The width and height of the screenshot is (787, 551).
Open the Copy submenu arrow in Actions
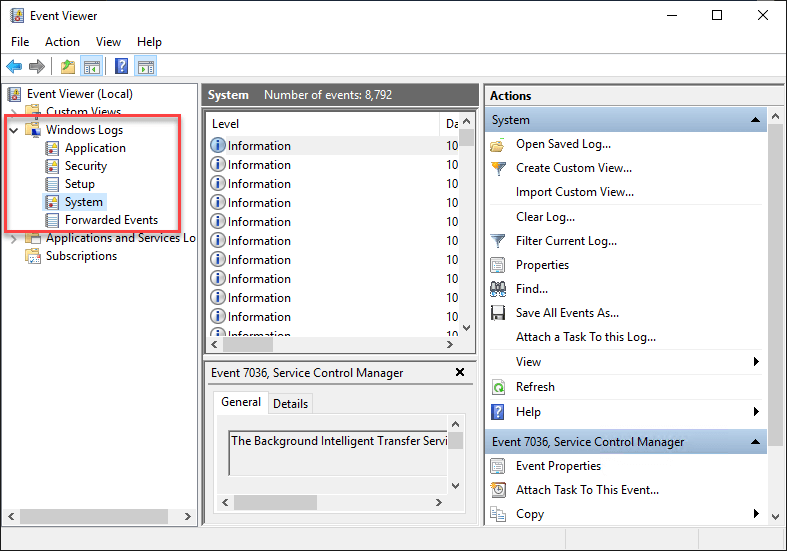coord(756,514)
